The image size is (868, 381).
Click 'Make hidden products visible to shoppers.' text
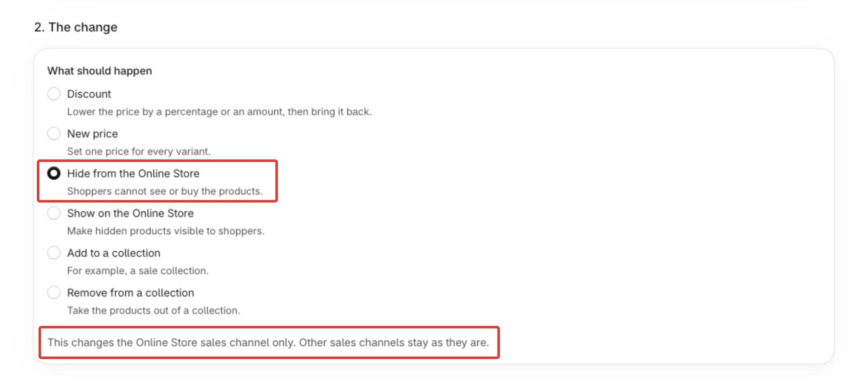[x=166, y=231]
